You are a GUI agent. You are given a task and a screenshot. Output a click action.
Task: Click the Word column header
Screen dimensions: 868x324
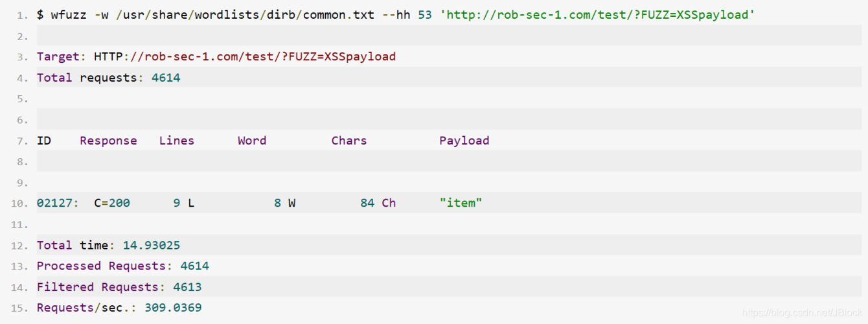(x=251, y=141)
